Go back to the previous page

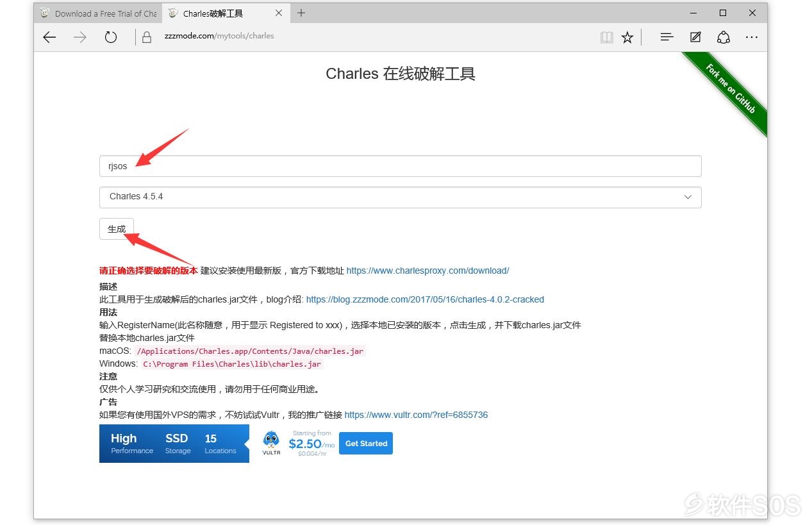(x=49, y=37)
